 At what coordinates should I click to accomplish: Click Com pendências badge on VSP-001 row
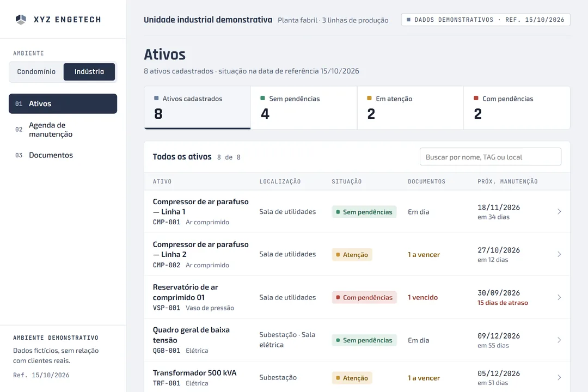point(364,297)
